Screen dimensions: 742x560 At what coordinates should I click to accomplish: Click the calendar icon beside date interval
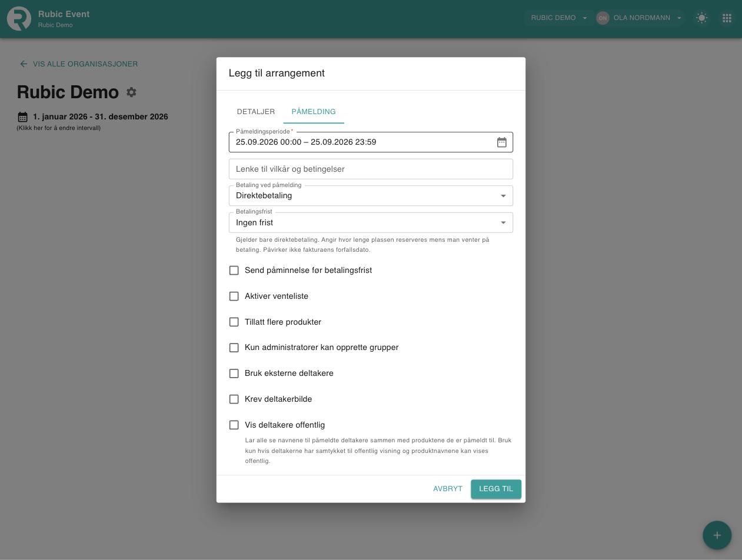tap(22, 117)
